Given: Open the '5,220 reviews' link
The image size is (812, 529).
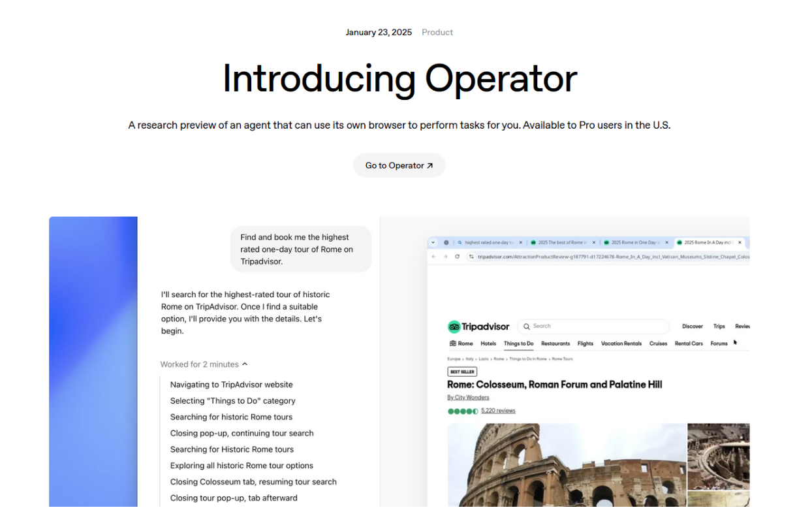Looking at the screenshot, I should coord(498,411).
